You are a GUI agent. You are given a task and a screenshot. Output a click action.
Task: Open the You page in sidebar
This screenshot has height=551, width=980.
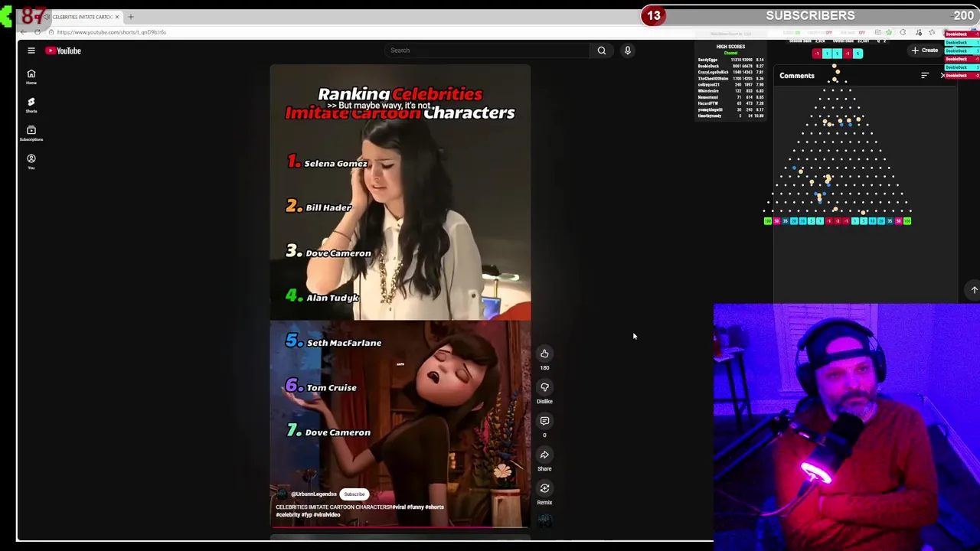click(x=31, y=161)
